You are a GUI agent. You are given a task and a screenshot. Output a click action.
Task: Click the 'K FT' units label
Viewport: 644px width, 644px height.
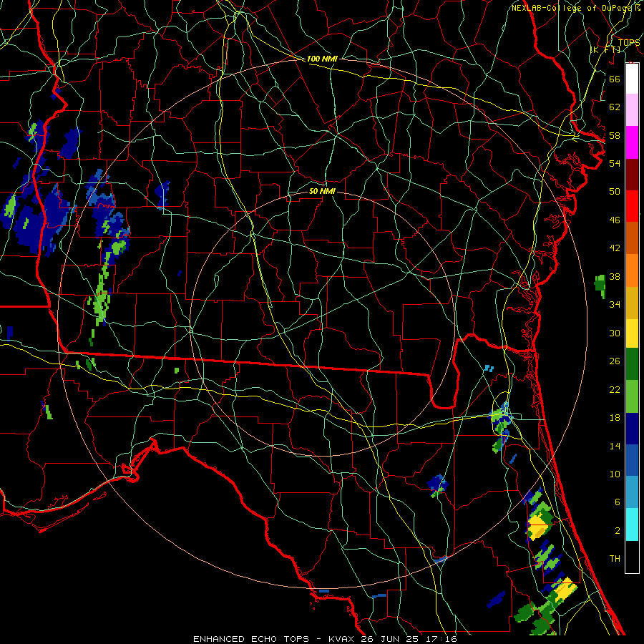pos(605,49)
